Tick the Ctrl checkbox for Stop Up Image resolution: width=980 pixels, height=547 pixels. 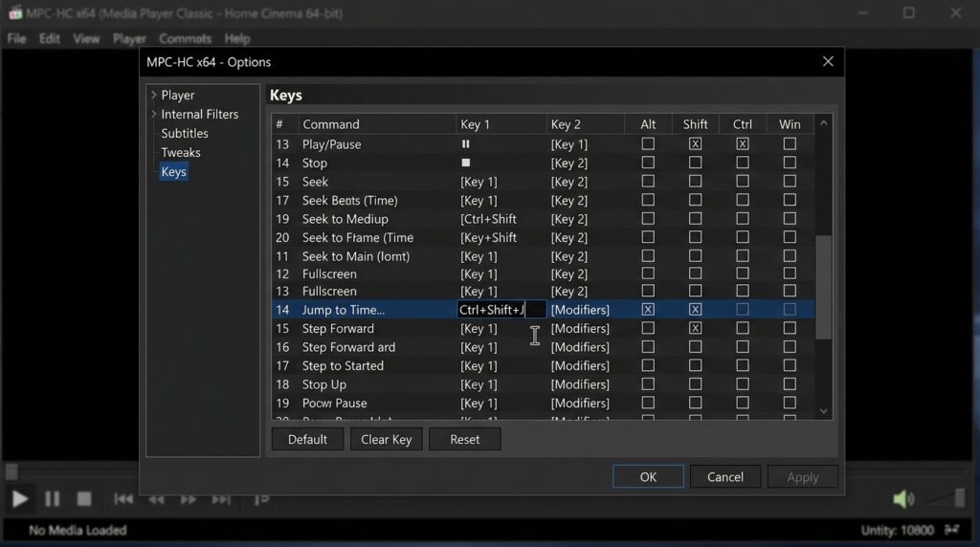click(x=743, y=384)
